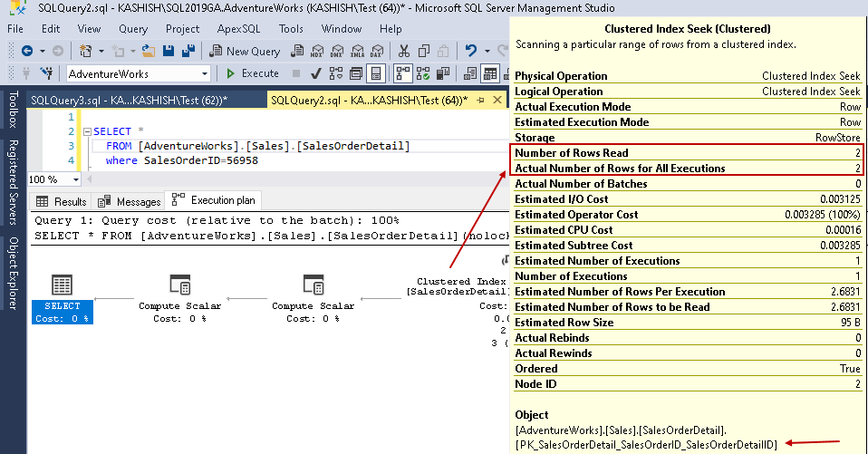The image size is (868, 454).
Task: Open a new XMLA query icon
Action: coord(357,51)
